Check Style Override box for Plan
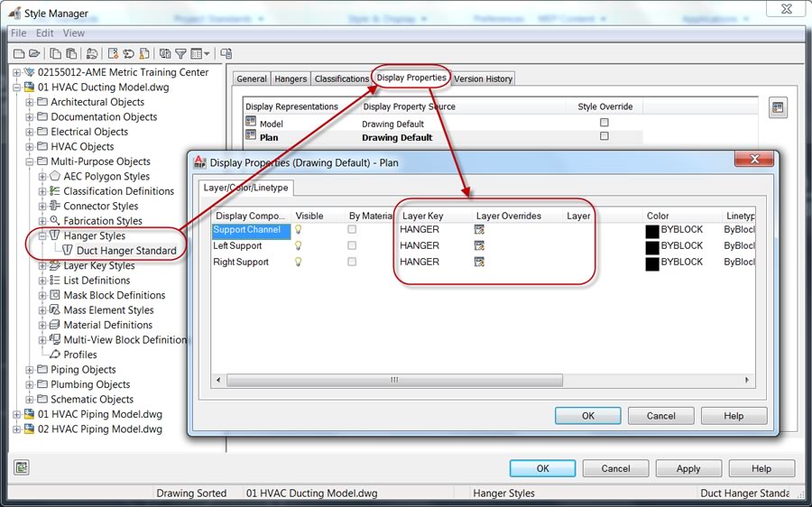The image size is (812, 507). click(604, 137)
